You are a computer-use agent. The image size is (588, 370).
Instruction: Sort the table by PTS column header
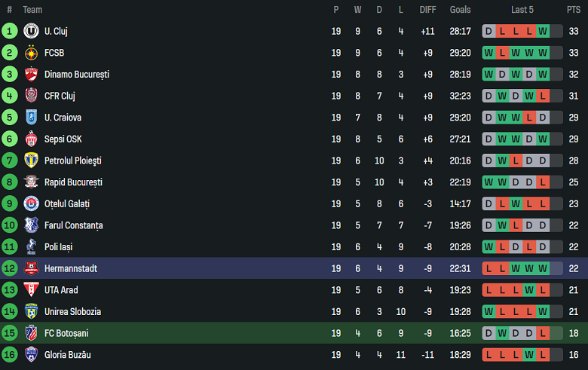(x=574, y=10)
